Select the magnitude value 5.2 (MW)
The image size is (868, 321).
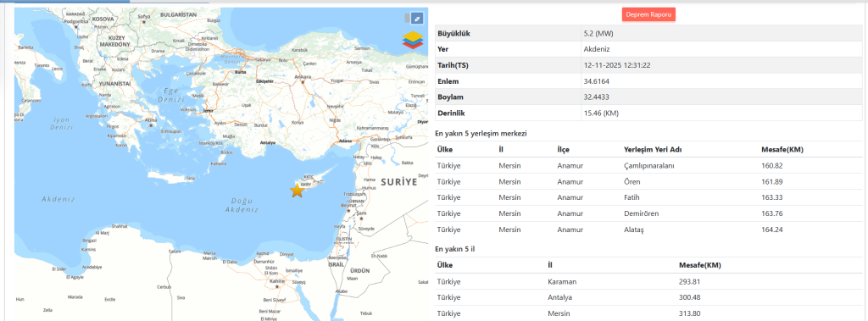(x=598, y=33)
